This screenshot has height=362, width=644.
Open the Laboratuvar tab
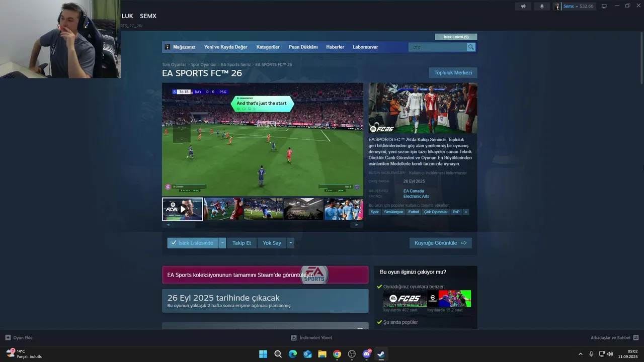[x=365, y=47]
